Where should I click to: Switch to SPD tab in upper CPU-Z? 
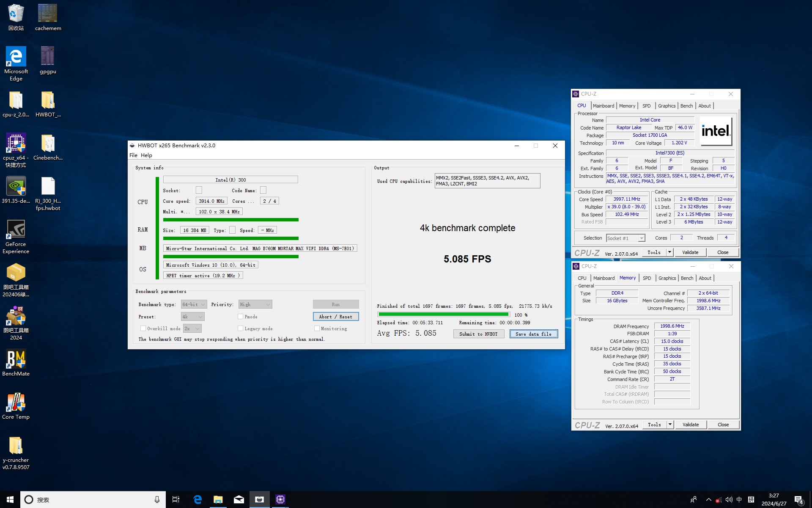click(x=646, y=106)
